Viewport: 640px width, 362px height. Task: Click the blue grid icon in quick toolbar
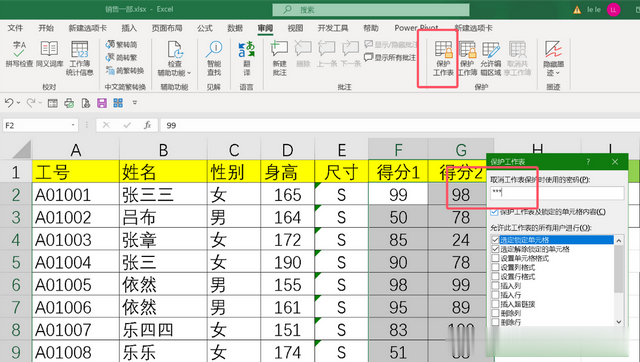pyautogui.click(x=118, y=103)
